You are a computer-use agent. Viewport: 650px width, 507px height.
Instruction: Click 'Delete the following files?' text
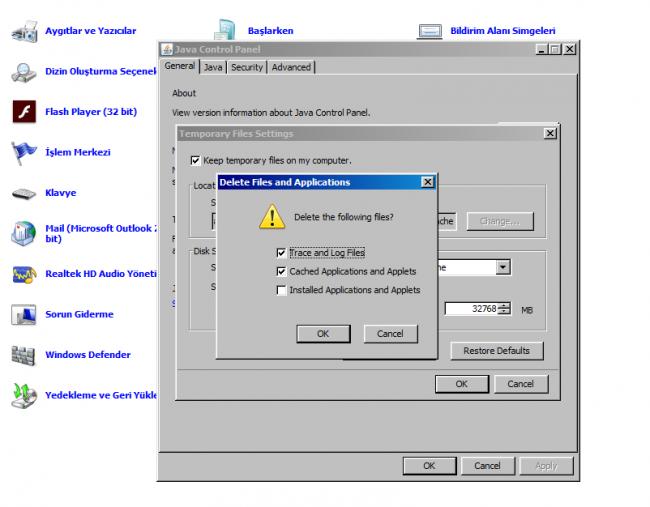344,217
